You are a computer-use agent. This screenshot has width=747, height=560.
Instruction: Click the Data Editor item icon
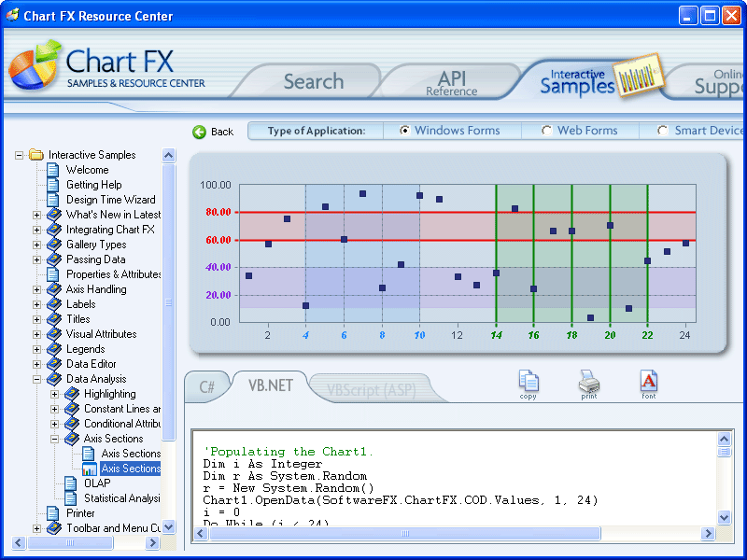(x=52, y=364)
